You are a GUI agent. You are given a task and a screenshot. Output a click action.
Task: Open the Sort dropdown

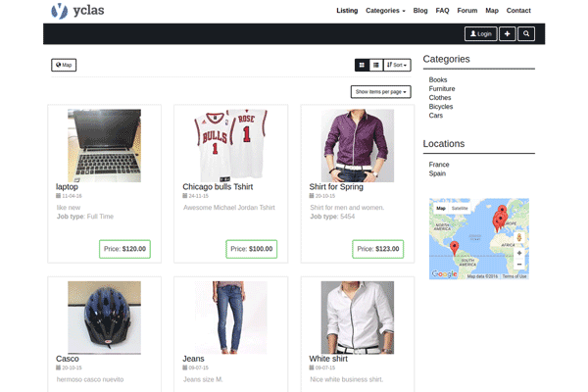tap(396, 65)
